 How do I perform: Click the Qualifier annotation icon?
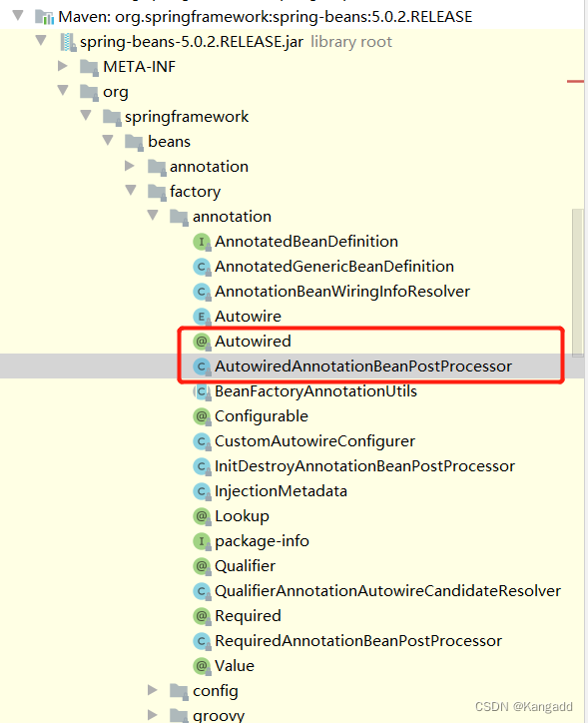pyautogui.click(x=202, y=566)
